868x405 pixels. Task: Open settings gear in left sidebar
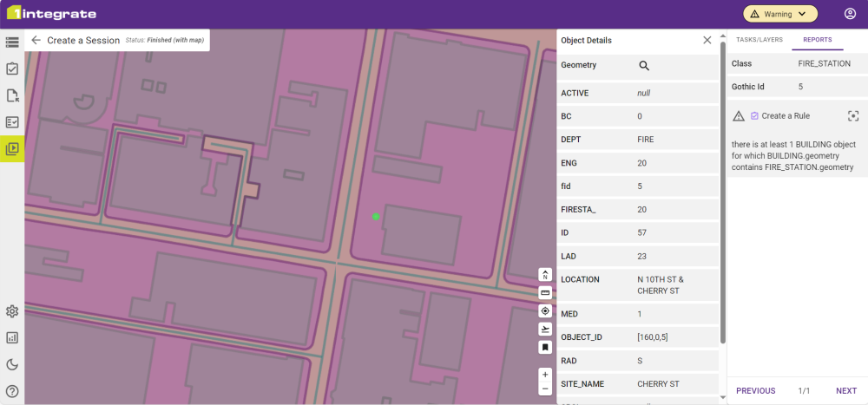12,311
